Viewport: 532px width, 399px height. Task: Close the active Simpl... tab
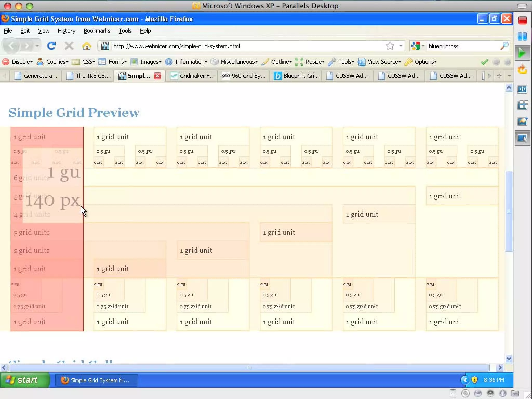[157, 76]
